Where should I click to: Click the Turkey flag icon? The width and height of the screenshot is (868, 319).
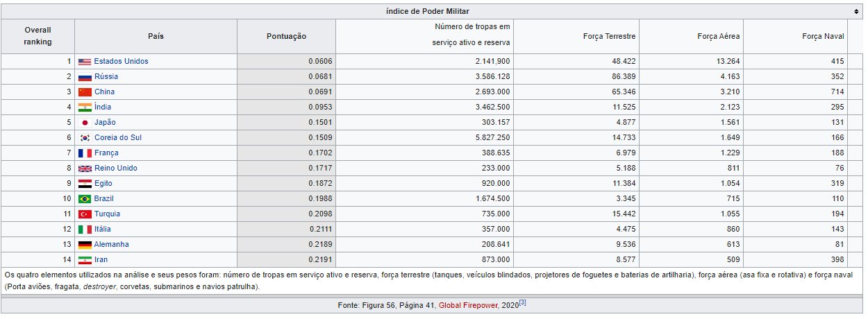coord(85,214)
